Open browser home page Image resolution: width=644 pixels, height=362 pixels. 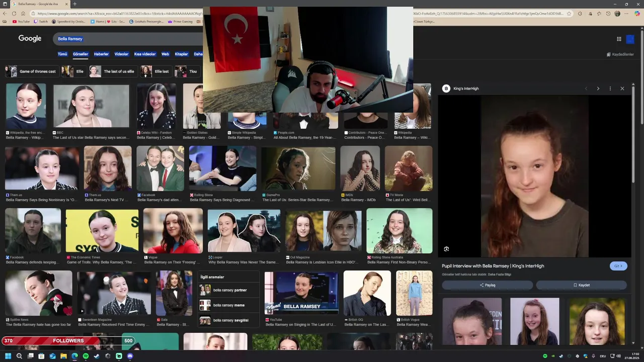[x=24, y=14]
